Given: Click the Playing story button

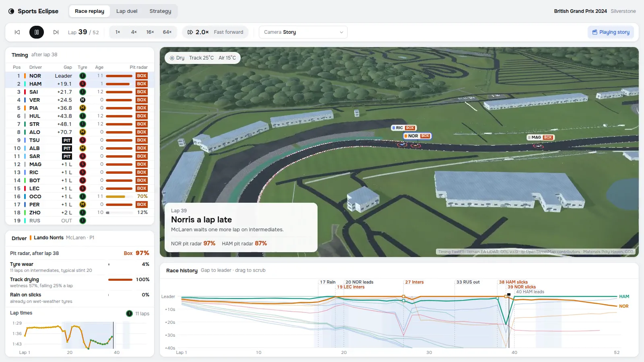Looking at the screenshot, I should [x=611, y=32].
